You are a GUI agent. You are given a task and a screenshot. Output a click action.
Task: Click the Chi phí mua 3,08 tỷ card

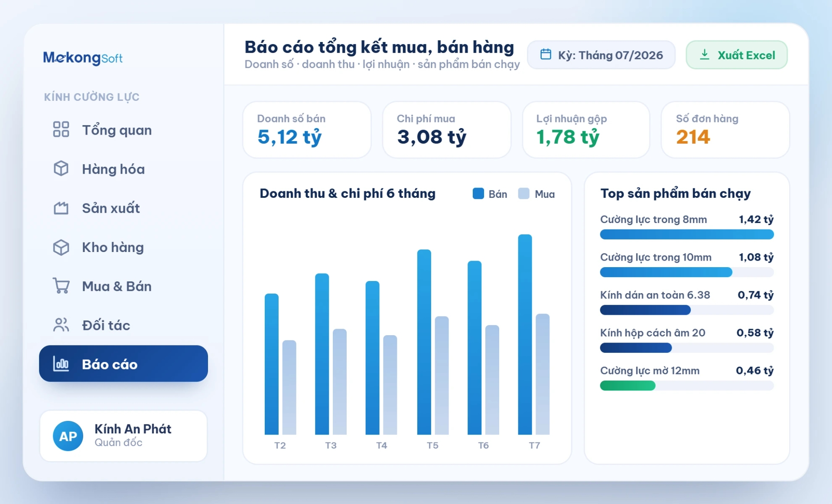coord(447,130)
